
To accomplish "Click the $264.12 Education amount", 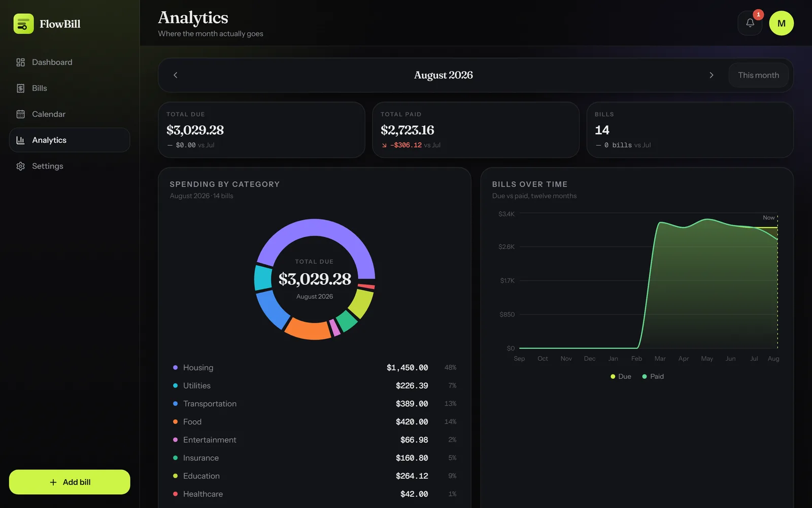I will click(412, 476).
